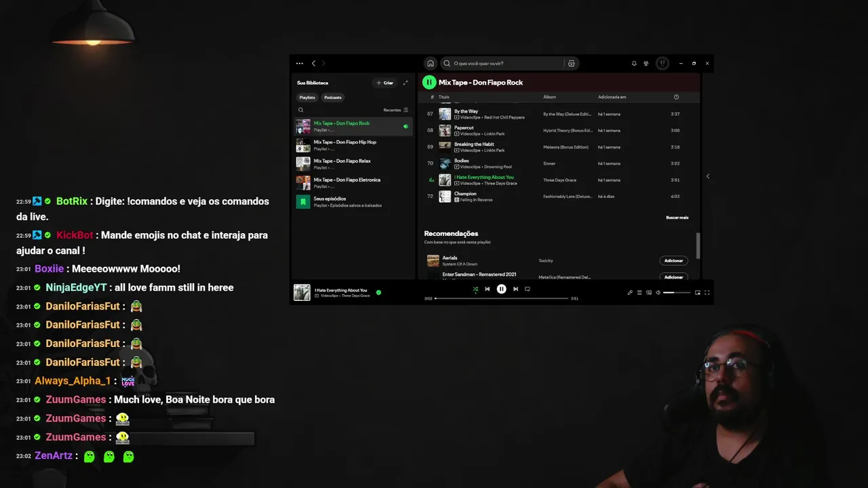Open 'Seus episódios' in the library

coord(353,202)
